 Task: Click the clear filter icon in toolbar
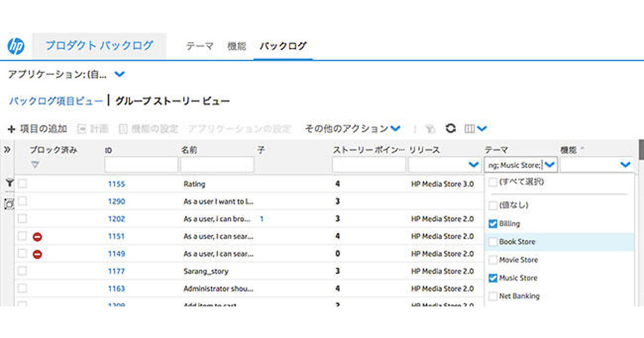[430, 129]
